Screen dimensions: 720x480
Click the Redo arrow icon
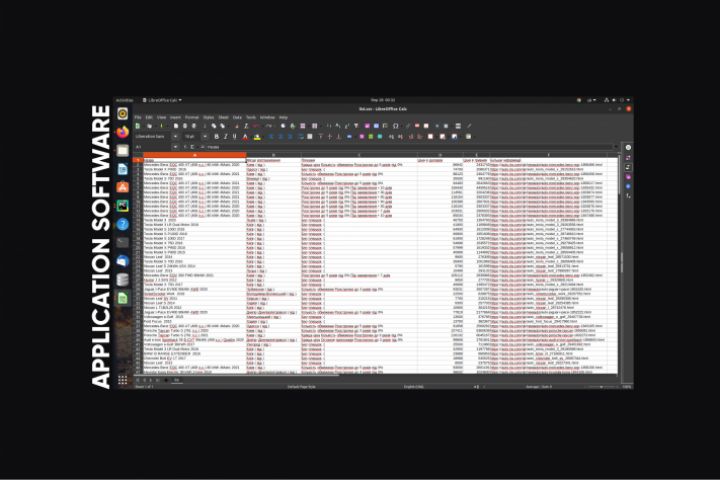click(269, 126)
